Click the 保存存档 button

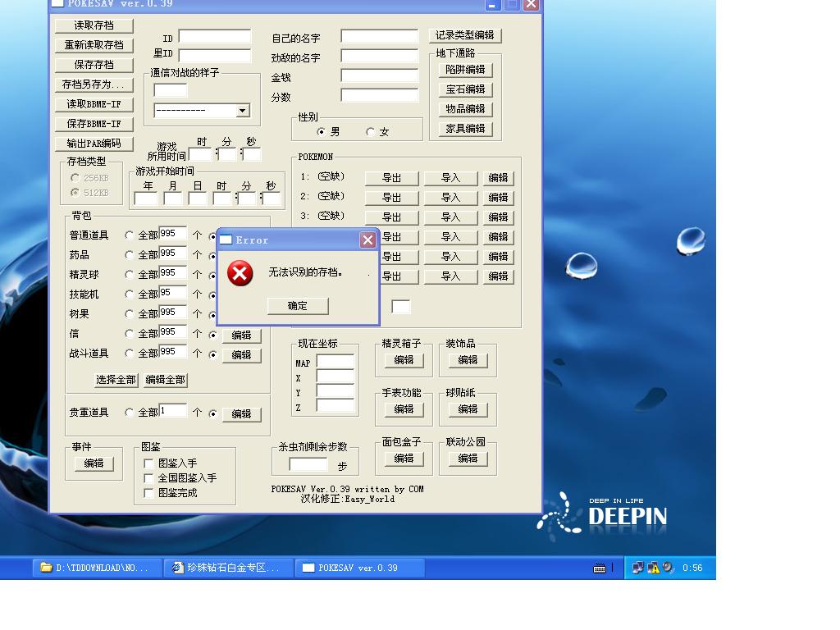(94, 65)
